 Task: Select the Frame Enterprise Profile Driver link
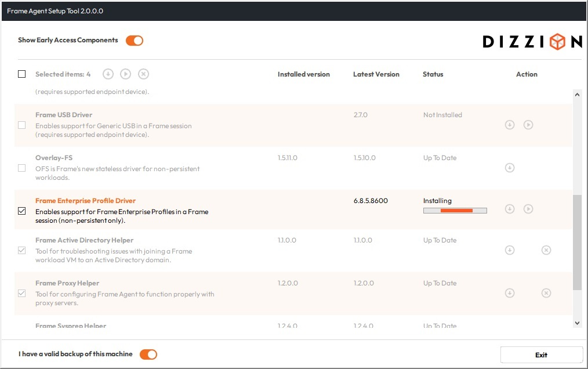pyautogui.click(x=85, y=200)
